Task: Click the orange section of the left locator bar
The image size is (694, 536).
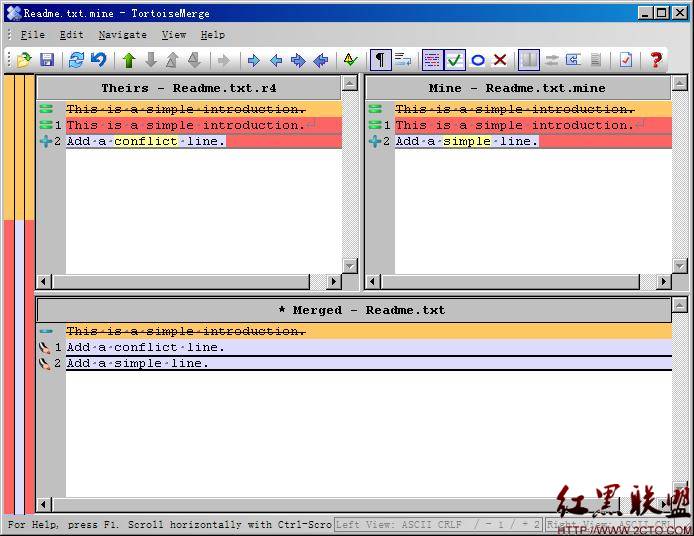Action: click(x=19, y=147)
